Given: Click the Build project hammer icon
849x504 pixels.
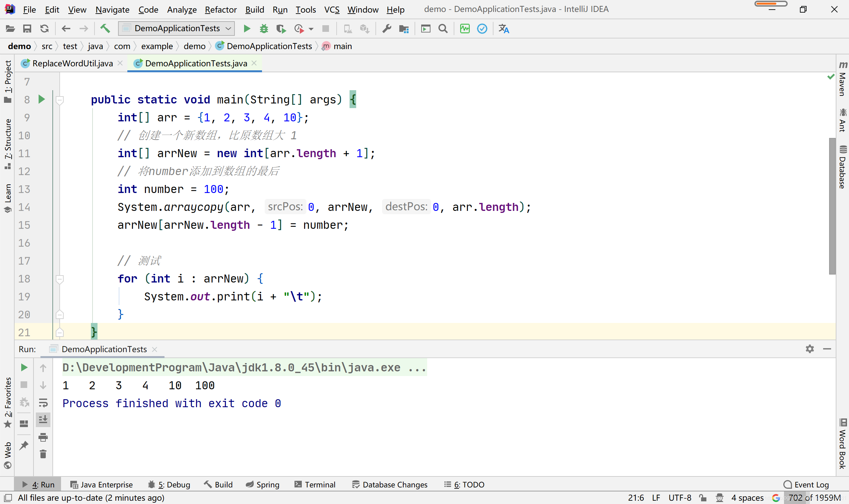Looking at the screenshot, I should [x=105, y=29].
